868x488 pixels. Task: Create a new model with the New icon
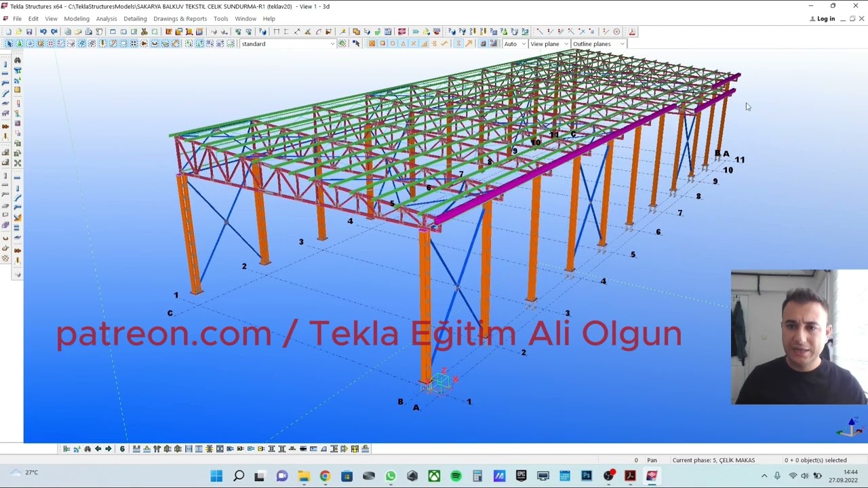9,31
